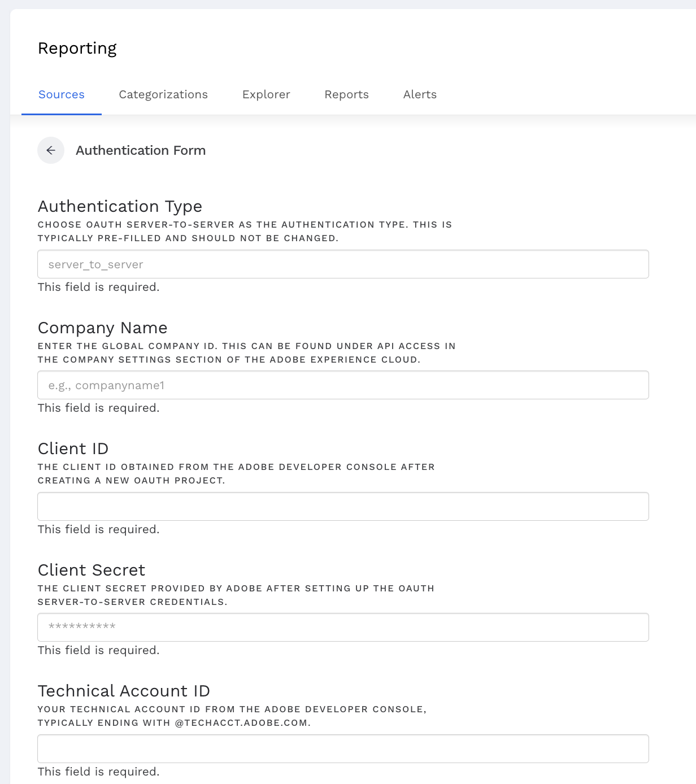
Task: Switch to the Sources tab
Action: coord(62,94)
